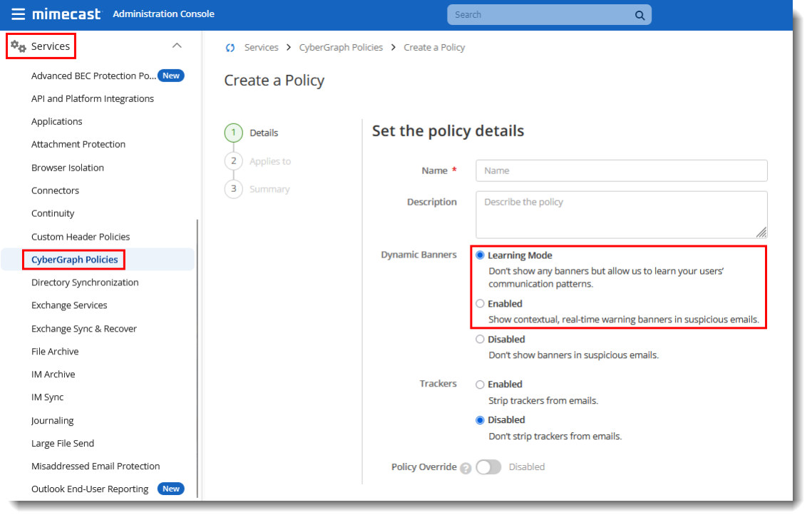Open Large File Send
This screenshot has height=520, width=812.
pos(63,444)
